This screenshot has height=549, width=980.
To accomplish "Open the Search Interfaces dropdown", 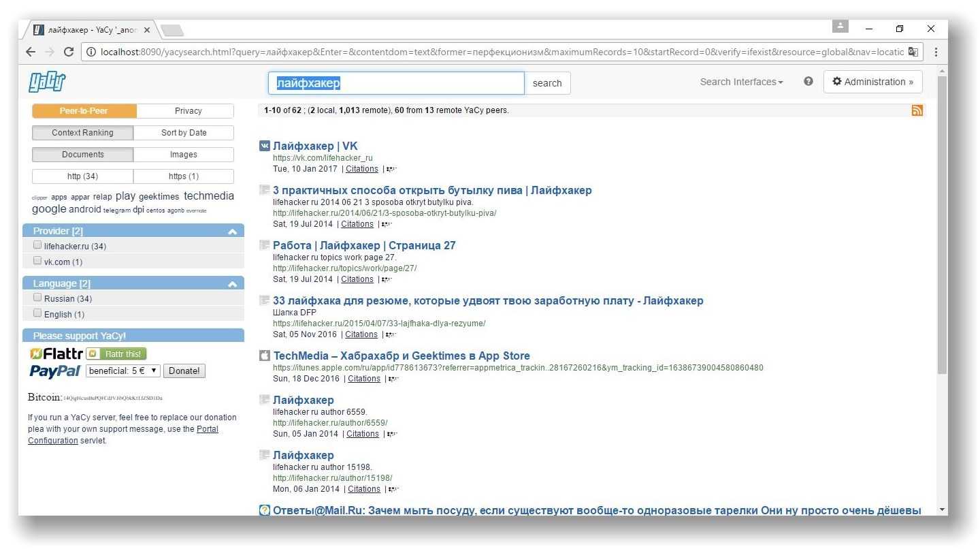I will (741, 82).
